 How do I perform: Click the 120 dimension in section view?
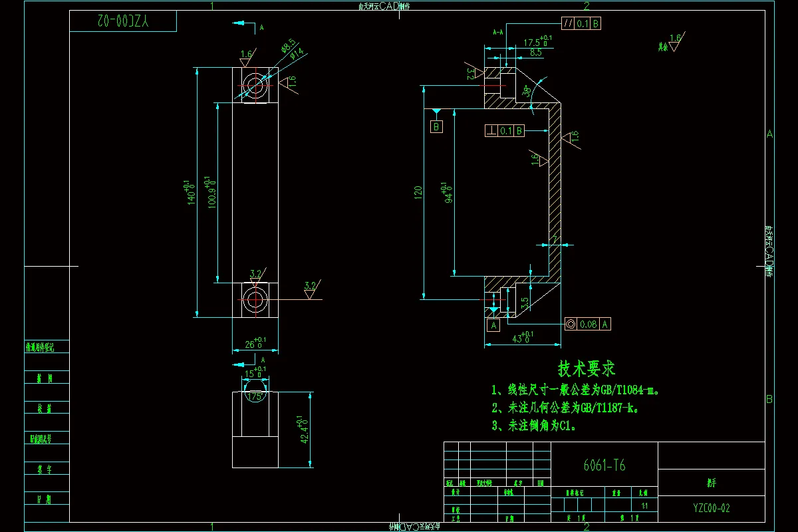tap(419, 194)
